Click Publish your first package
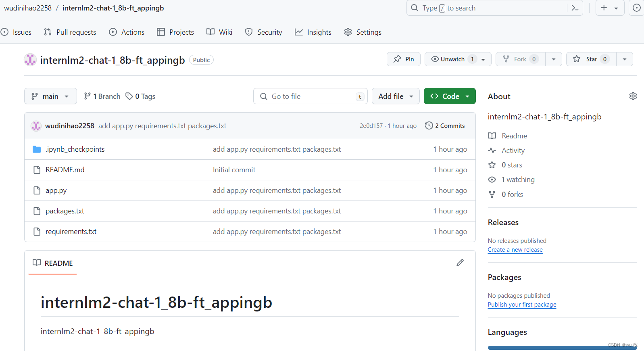644x351 pixels. (522, 305)
